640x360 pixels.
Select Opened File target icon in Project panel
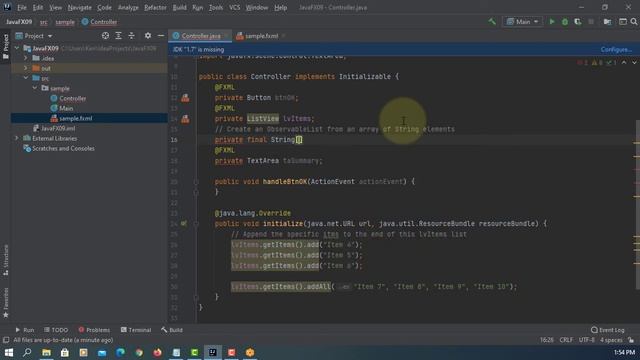[x=105, y=36]
